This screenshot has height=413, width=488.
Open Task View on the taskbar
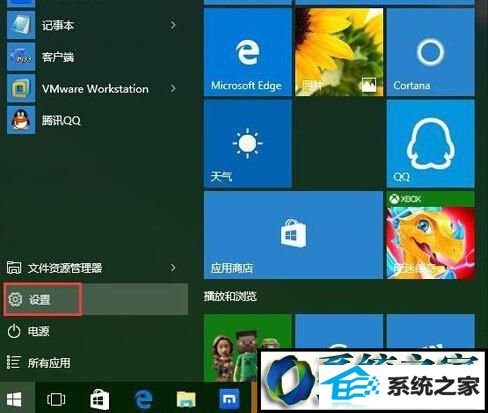tap(56, 399)
